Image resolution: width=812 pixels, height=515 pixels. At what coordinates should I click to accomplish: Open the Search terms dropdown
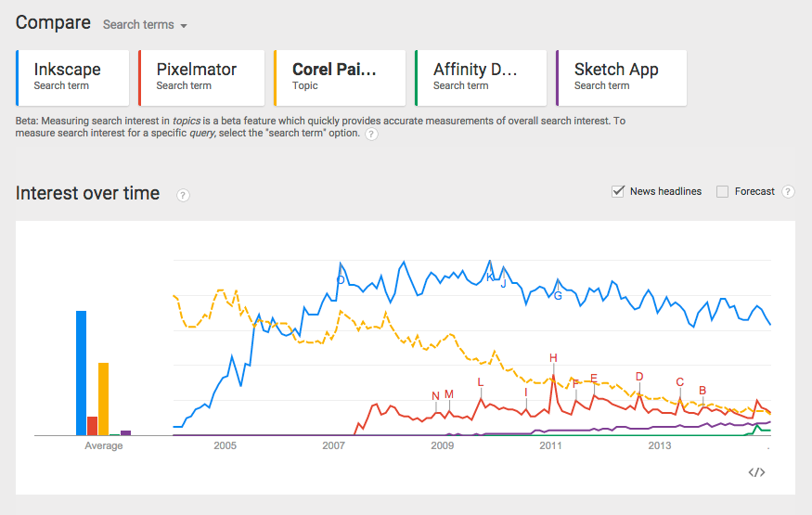[x=145, y=25]
